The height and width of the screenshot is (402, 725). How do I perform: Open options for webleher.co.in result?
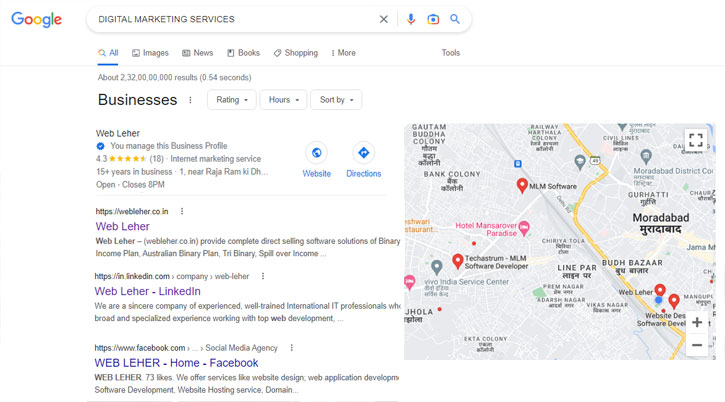click(x=182, y=211)
